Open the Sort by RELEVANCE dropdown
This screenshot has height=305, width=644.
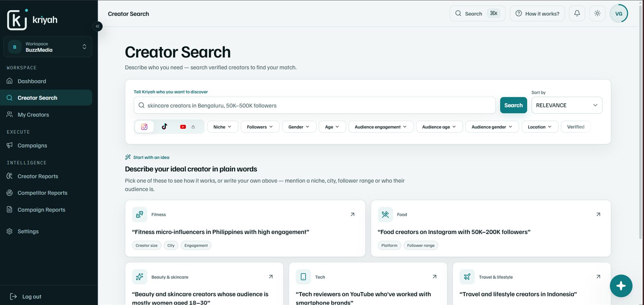[567, 105]
